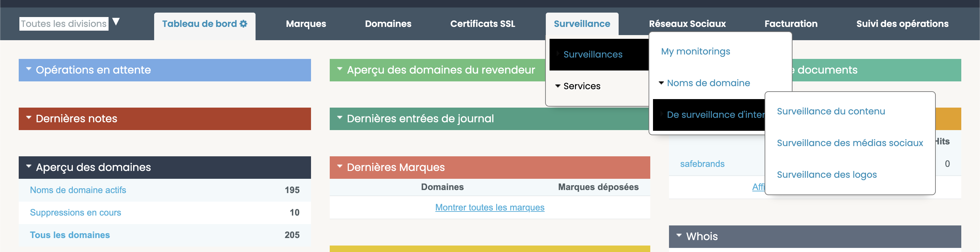Open the Tous les domaines link
Screen dimensions: 980x252
point(70,235)
